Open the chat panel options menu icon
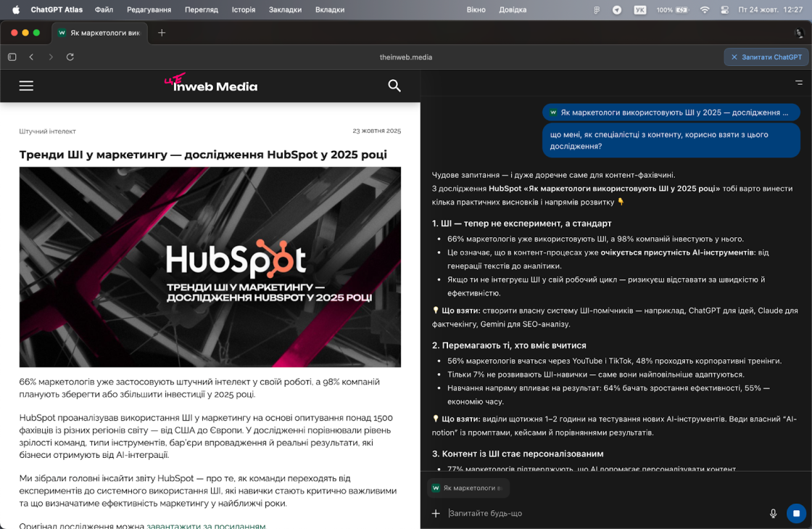The height and width of the screenshot is (529, 812). tap(798, 83)
